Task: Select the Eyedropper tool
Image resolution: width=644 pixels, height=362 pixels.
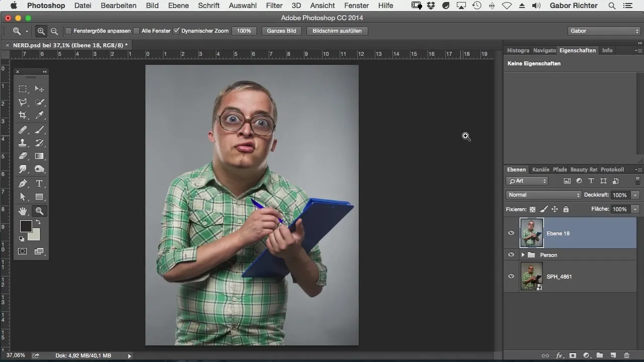Action: [x=39, y=115]
